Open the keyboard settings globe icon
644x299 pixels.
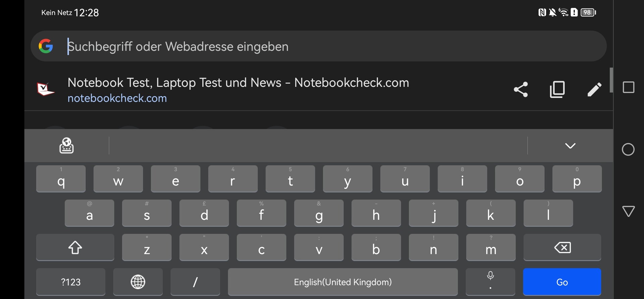(66, 145)
